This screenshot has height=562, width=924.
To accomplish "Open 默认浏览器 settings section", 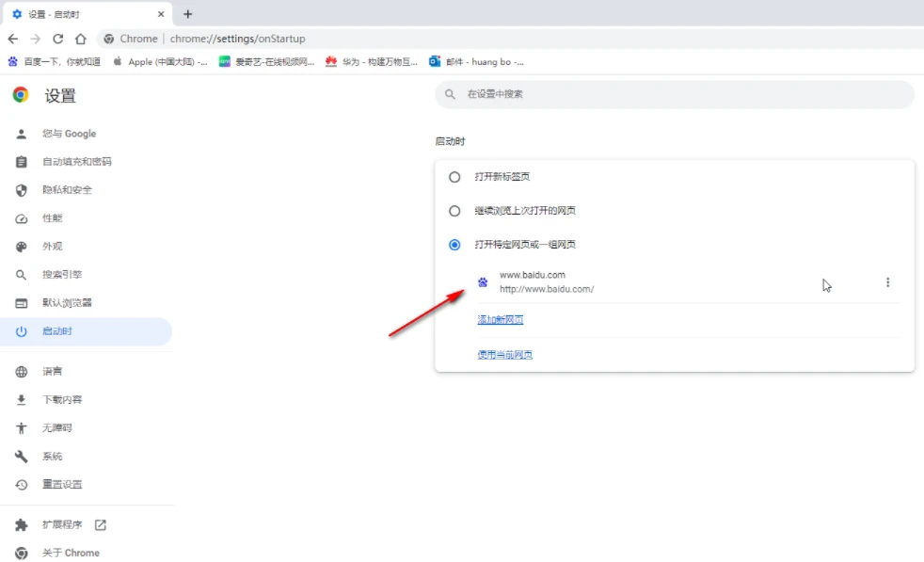I will click(x=86, y=303).
